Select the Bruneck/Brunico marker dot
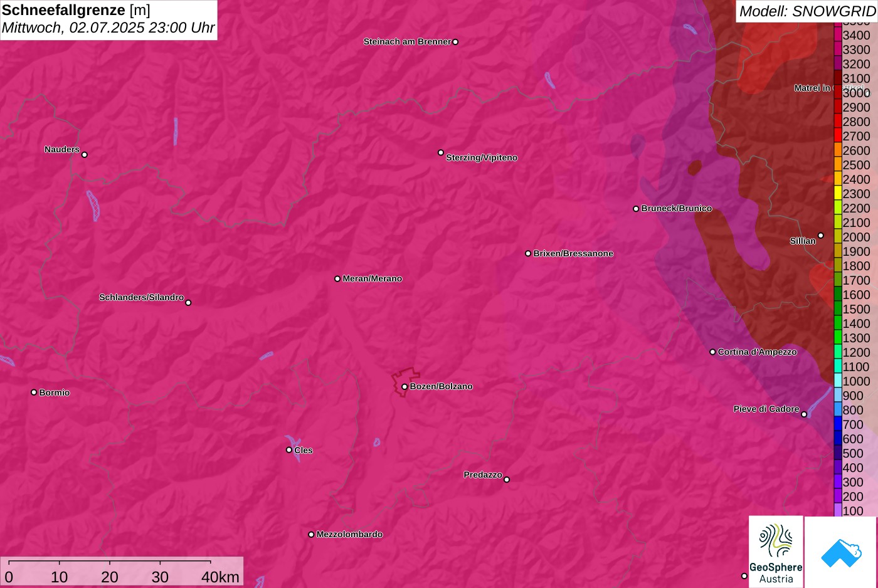The height and width of the screenshot is (588, 878). click(x=636, y=209)
